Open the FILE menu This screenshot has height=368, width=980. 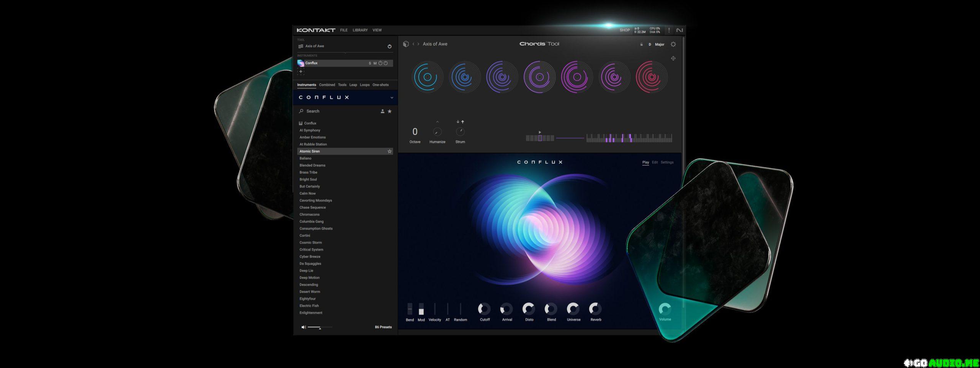pyautogui.click(x=344, y=30)
